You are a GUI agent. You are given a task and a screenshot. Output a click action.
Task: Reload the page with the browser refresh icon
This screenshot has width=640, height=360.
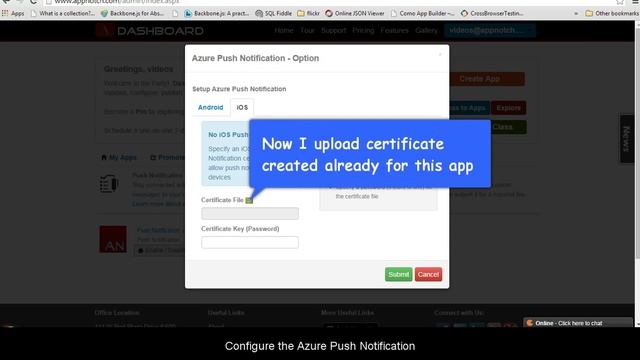coord(33,2)
